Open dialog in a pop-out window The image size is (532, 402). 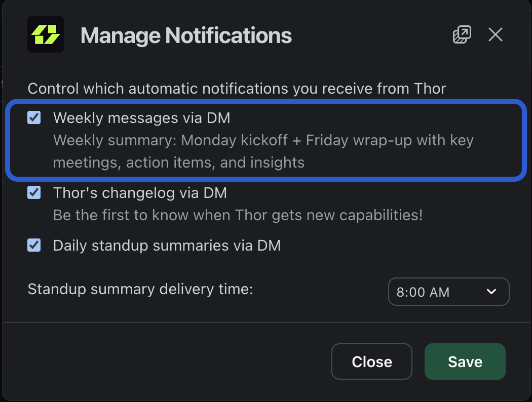462,34
